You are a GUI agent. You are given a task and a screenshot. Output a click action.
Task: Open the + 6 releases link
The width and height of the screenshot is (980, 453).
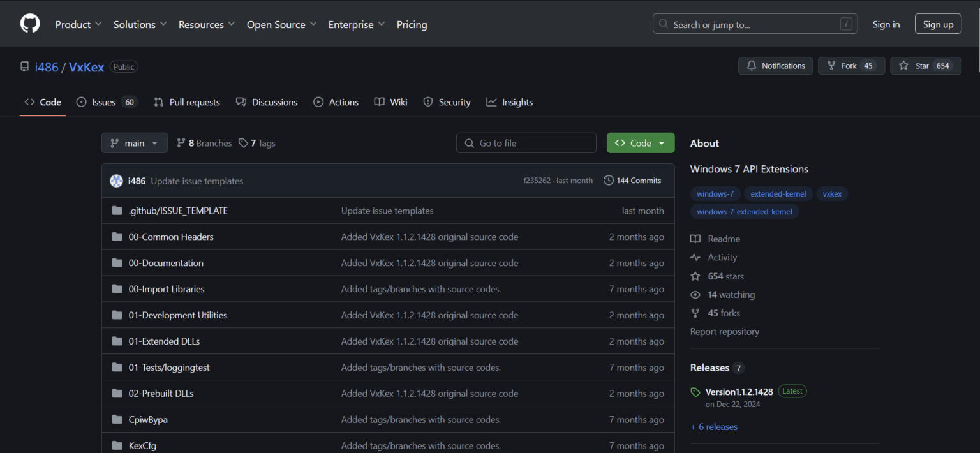click(x=714, y=427)
